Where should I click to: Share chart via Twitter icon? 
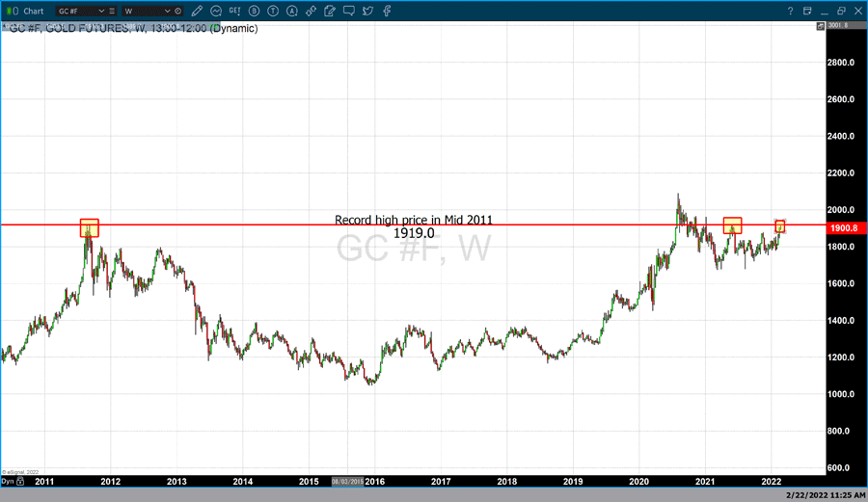[x=368, y=11]
